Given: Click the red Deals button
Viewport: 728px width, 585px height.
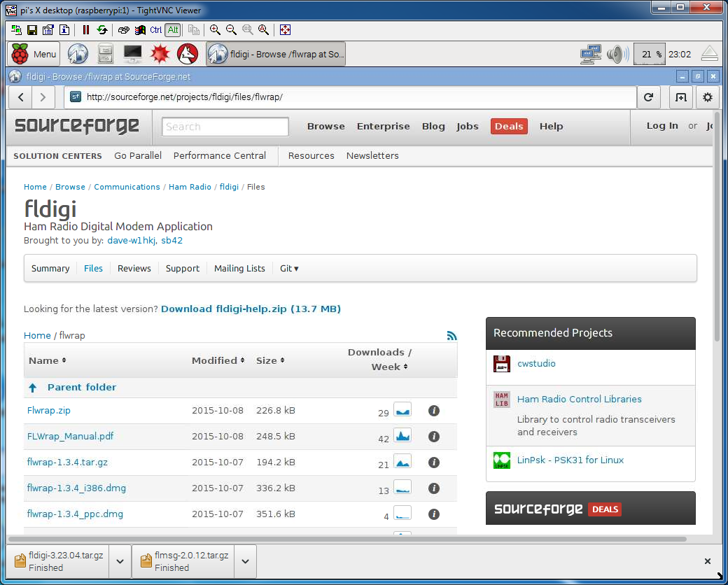Looking at the screenshot, I should point(509,126).
